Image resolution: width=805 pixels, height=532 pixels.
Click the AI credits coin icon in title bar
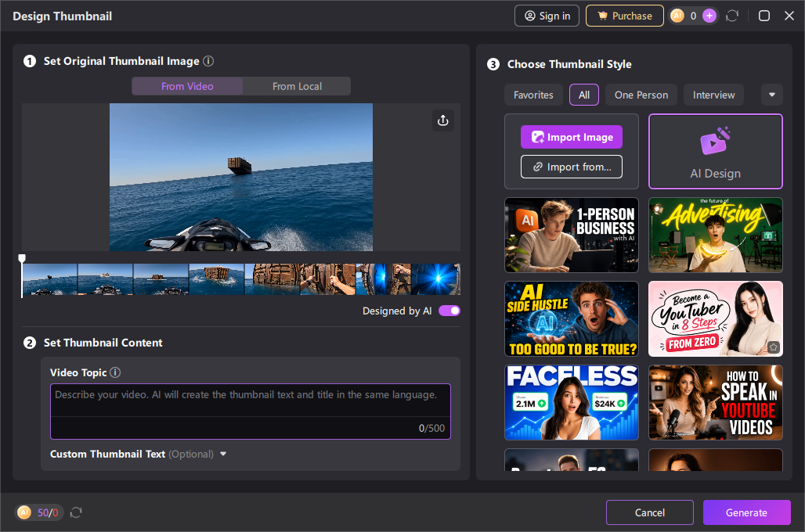[x=677, y=16]
